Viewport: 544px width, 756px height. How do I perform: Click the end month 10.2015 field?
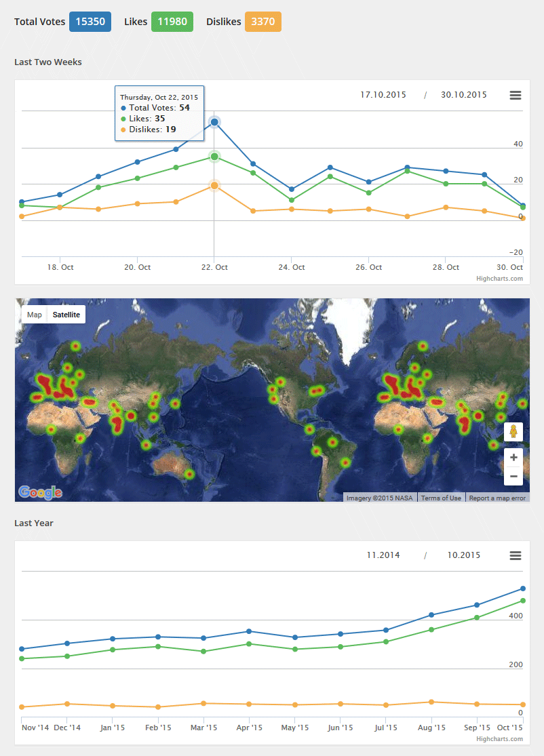tap(463, 555)
